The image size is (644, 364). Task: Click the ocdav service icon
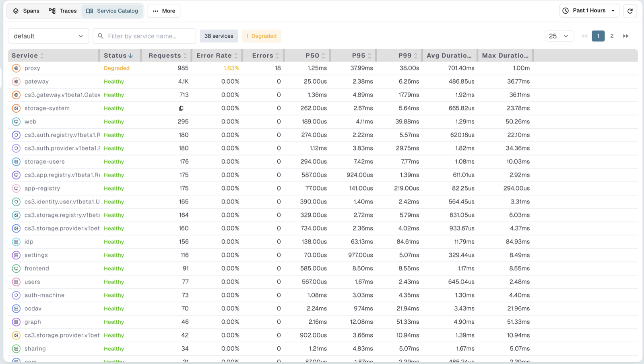pos(16,308)
